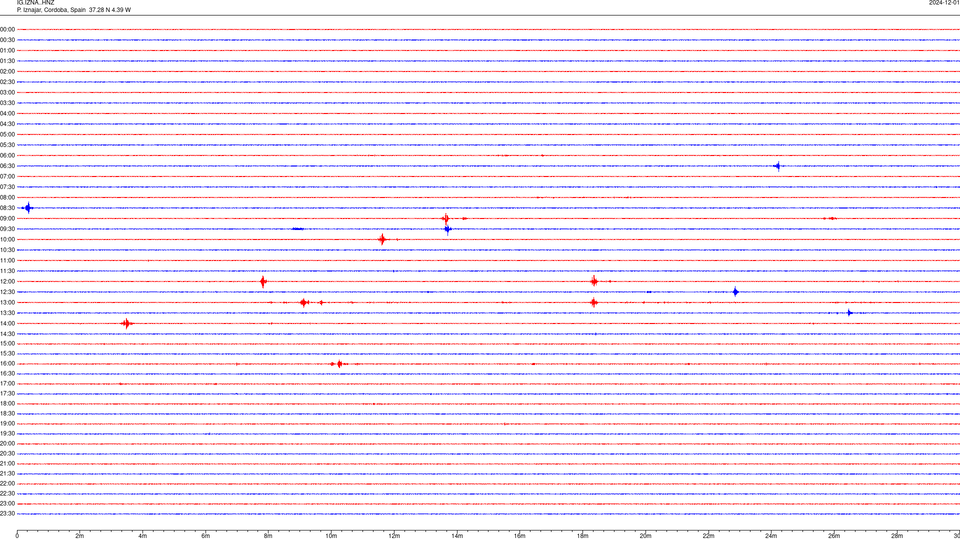Select the blue seismic spike on the 06:30 trace
The width and height of the screenshot is (960, 540).
[778, 166]
